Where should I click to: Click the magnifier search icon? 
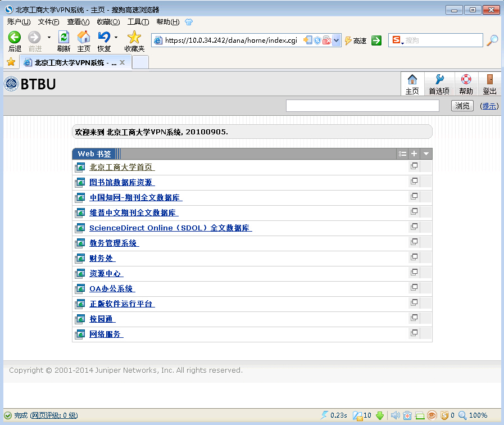coord(492,40)
